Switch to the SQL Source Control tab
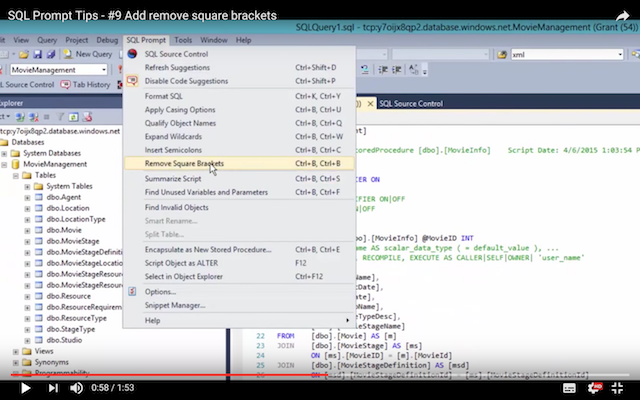This screenshot has height=400, width=640. click(x=411, y=104)
